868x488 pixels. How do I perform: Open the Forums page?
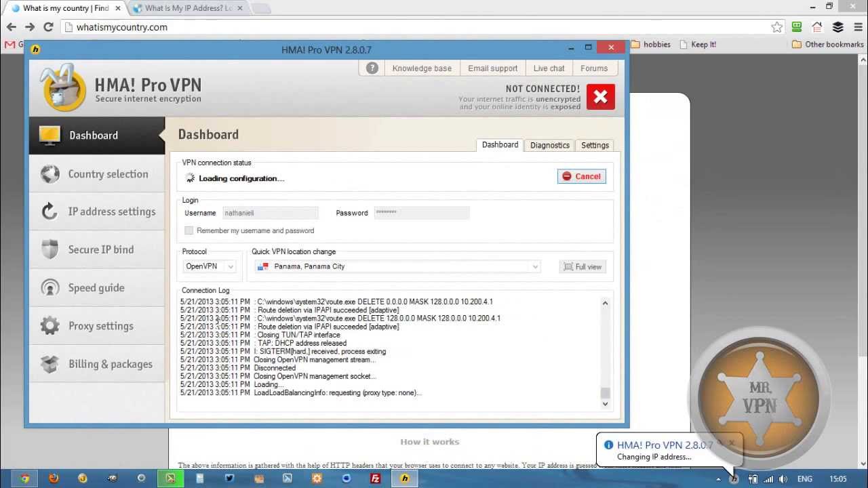[x=594, y=68]
